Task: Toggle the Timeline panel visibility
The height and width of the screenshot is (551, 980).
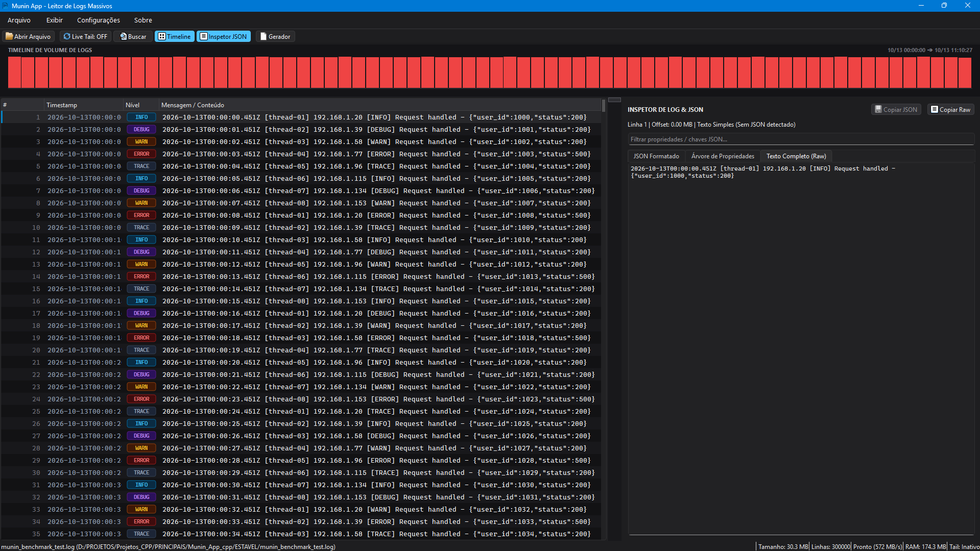Action: point(174,36)
